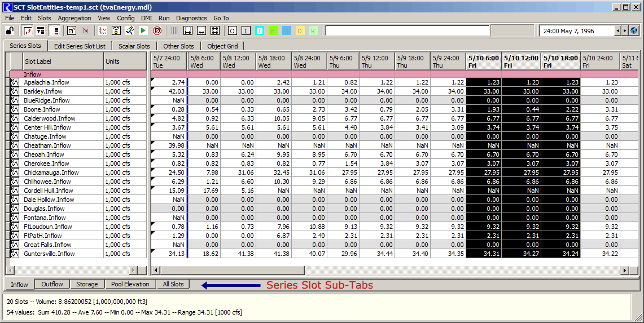
Task: Open the Aggregation menu
Action: click(75, 18)
